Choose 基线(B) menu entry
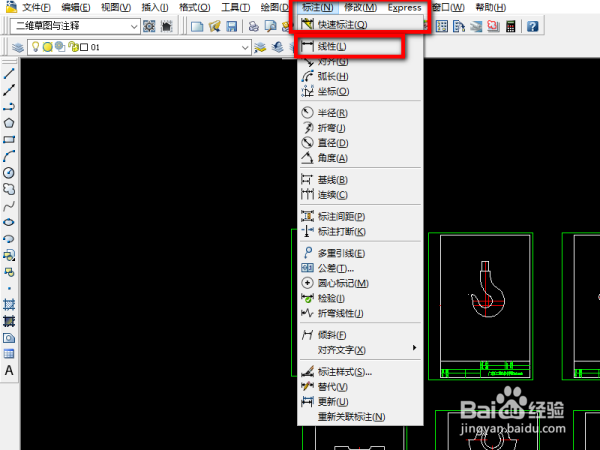Image resolution: width=600 pixels, height=450 pixels. pyautogui.click(x=360, y=179)
